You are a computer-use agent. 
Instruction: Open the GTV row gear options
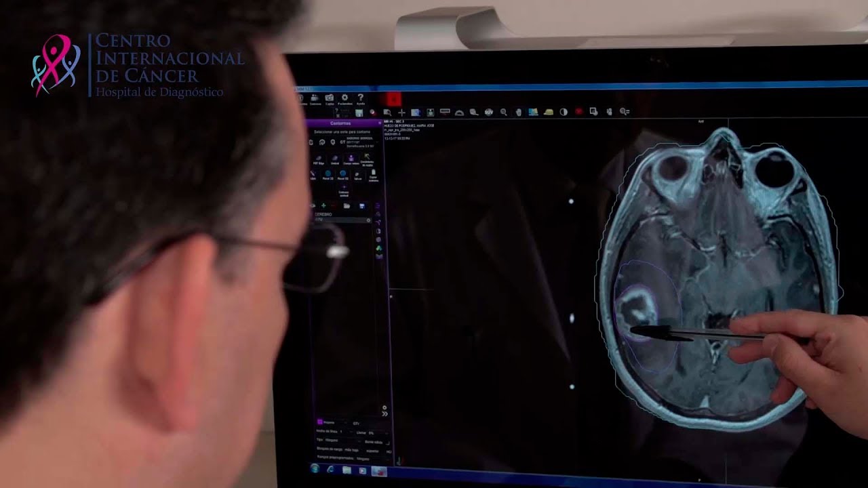(369, 220)
